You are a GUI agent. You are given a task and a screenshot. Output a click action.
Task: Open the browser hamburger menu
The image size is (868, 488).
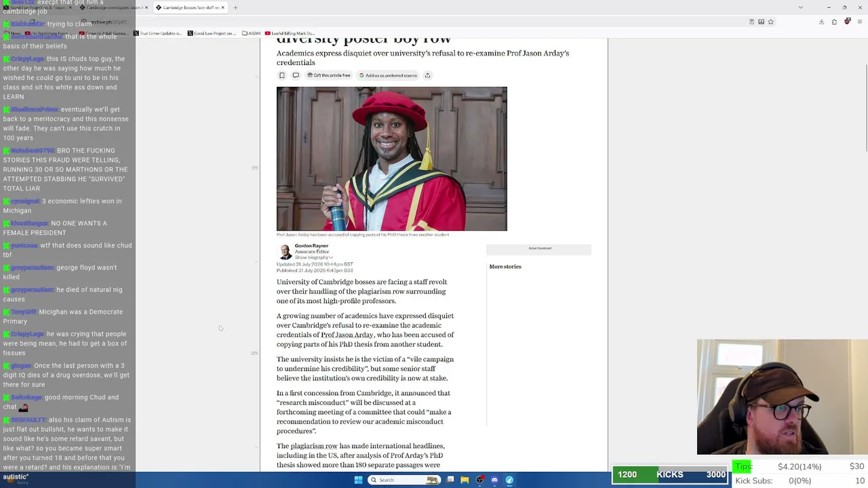click(860, 22)
